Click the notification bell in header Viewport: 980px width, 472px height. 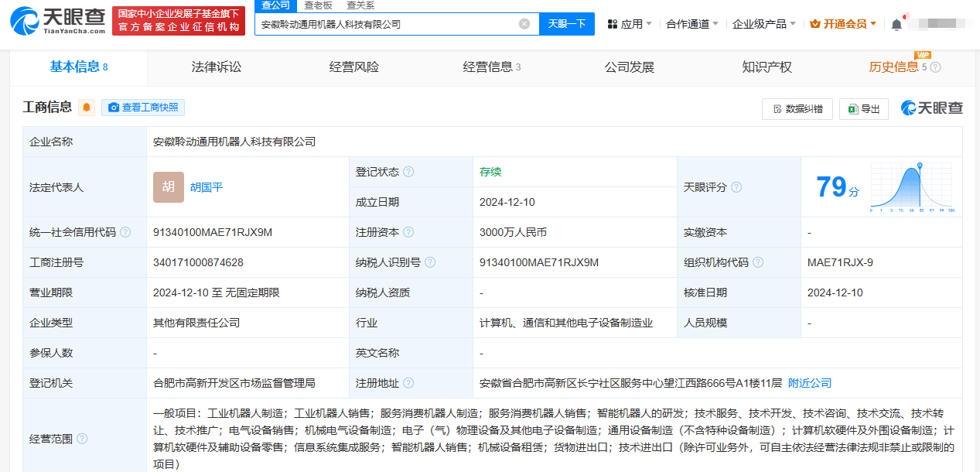896,24
